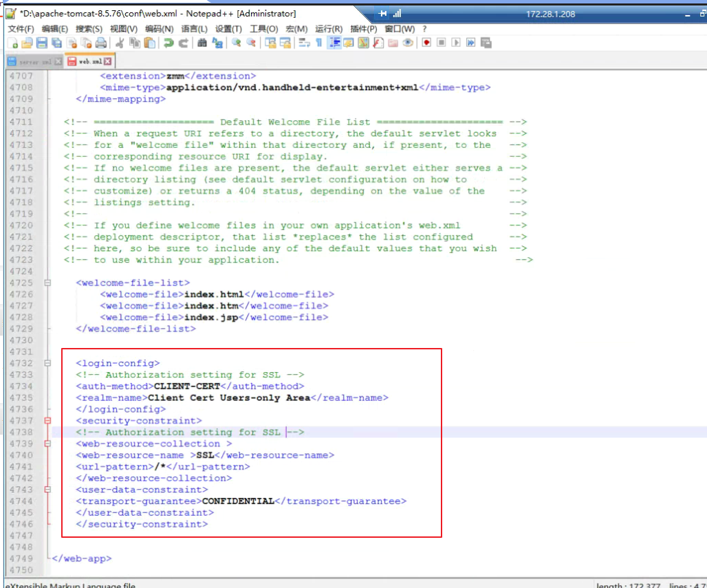Play back the recorded macro

[x=456, y=43]
